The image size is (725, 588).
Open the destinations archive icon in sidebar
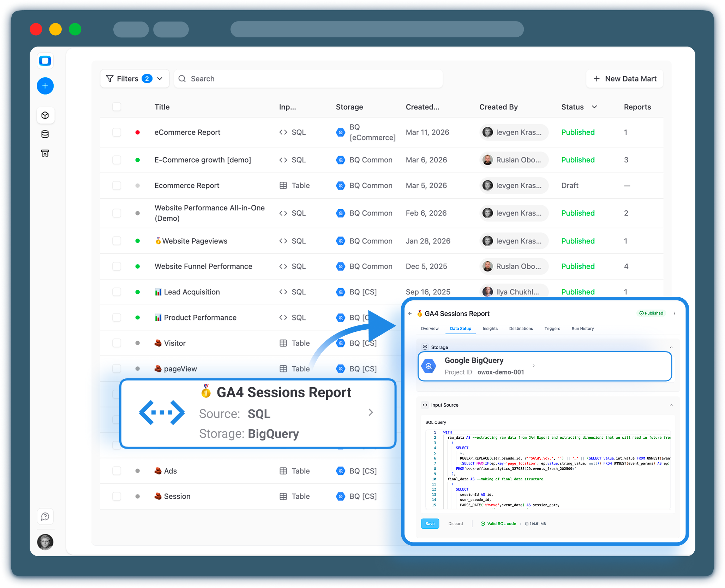(45, 153)
